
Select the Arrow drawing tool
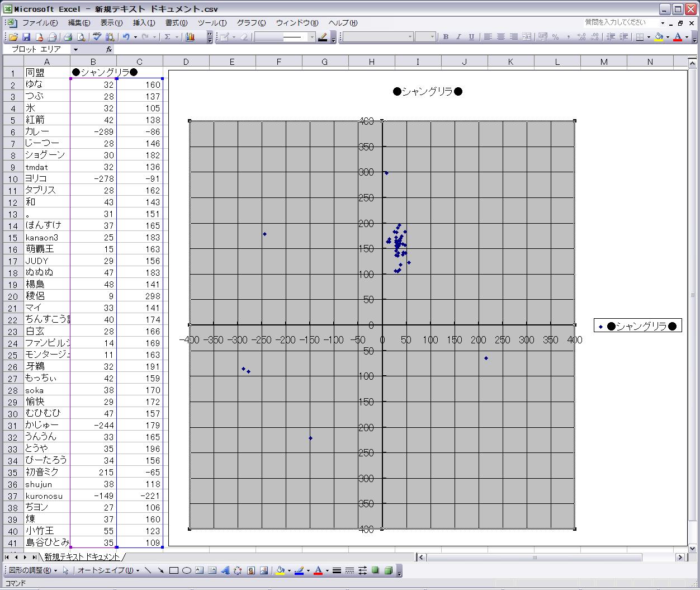tap(160, 570)
